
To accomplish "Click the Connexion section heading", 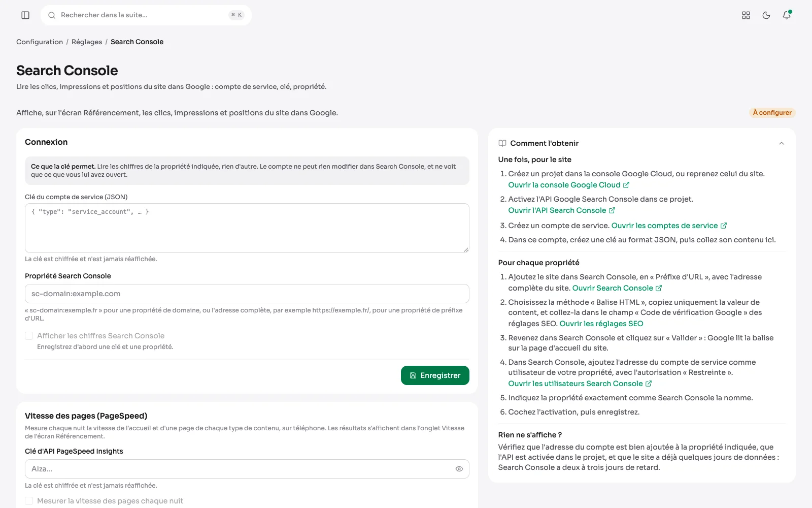I will 46,142.
